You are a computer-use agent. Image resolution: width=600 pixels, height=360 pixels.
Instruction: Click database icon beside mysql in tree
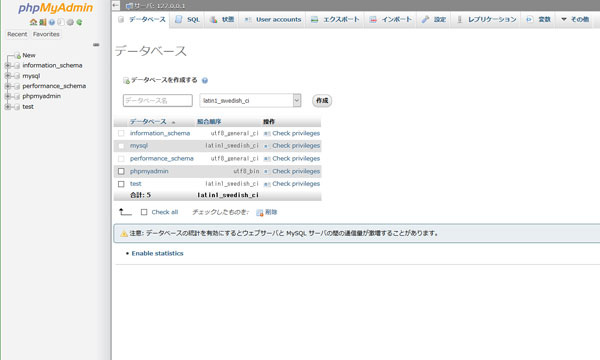(x=17, y=76)
